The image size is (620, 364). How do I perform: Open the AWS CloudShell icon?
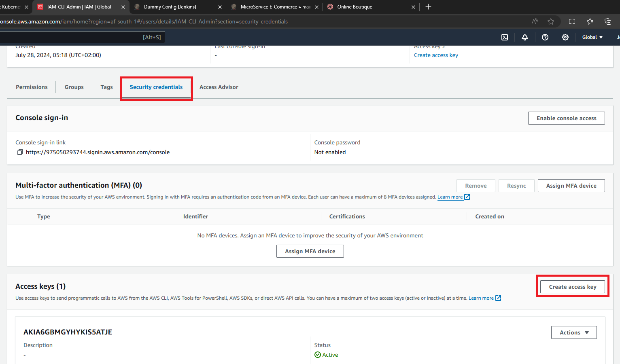[505, 37]
